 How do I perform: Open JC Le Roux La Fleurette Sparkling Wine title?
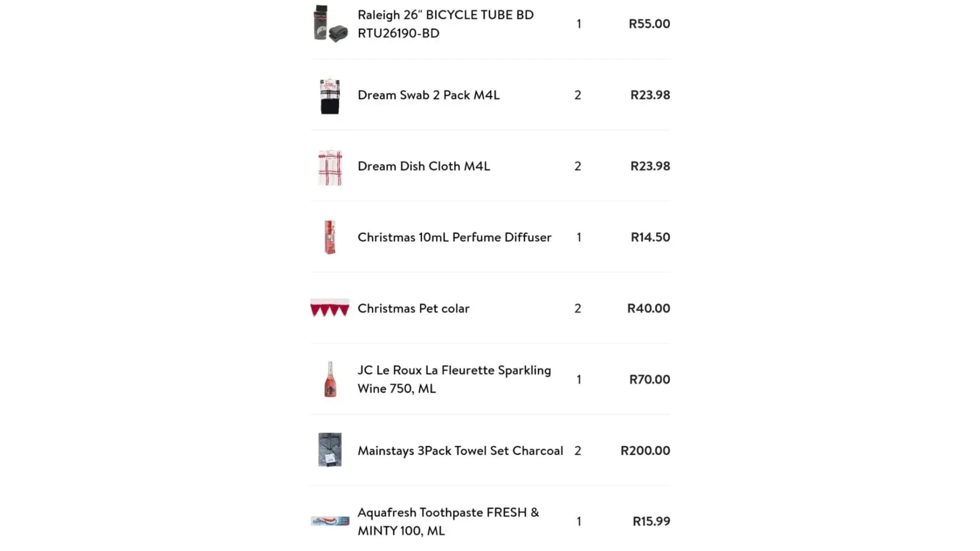pos(454,379)
